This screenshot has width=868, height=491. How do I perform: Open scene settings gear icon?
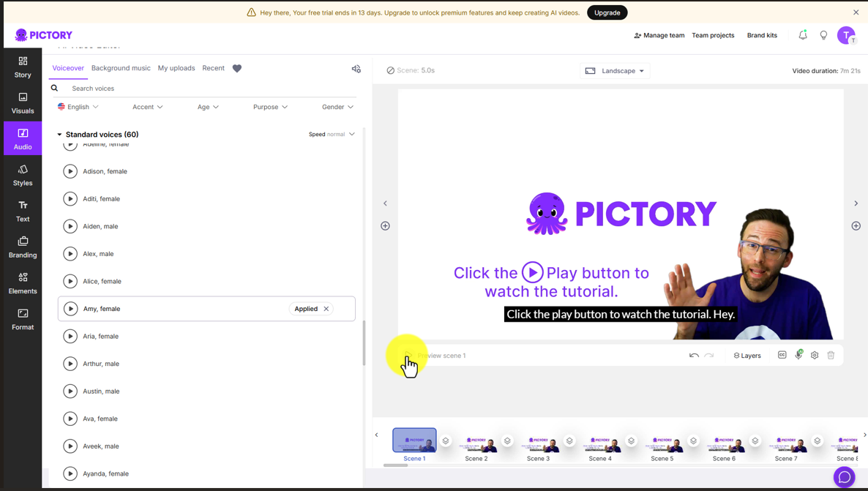(x=815, y=356)
